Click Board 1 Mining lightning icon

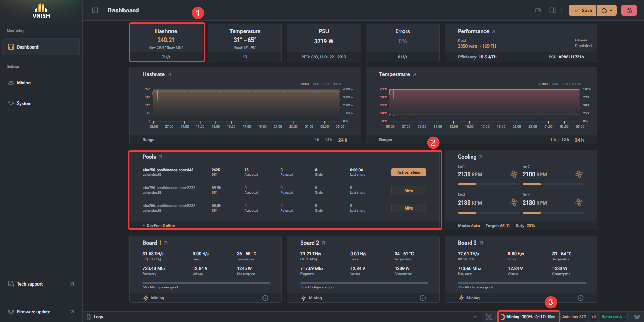146,298
